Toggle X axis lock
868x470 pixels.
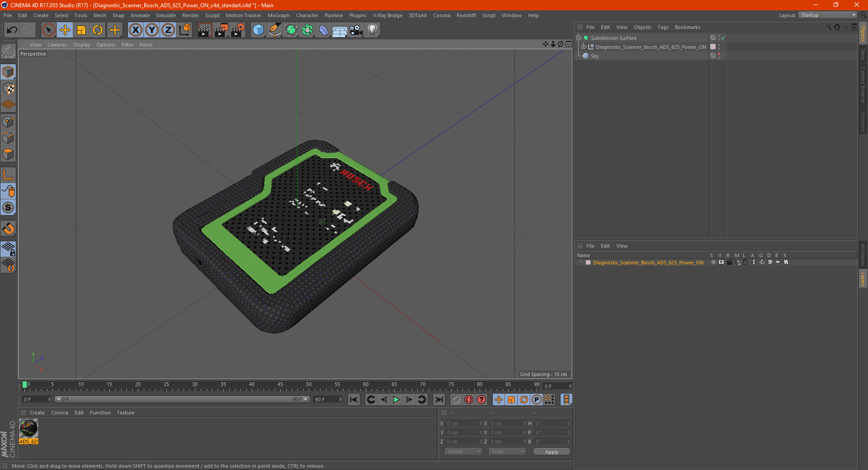(135, 30)
